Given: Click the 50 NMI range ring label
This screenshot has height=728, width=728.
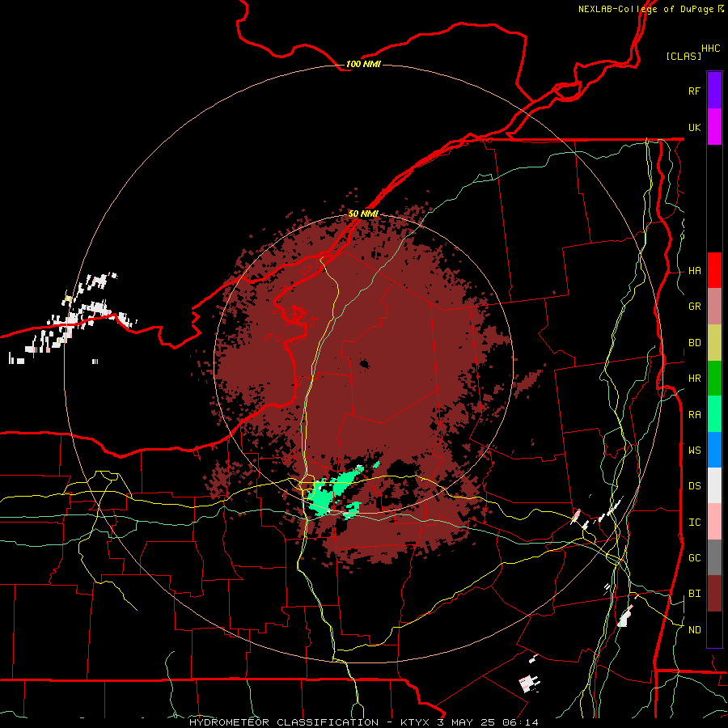Looking at the screenshot, I should pyautogui.click(x=363, y=214).
